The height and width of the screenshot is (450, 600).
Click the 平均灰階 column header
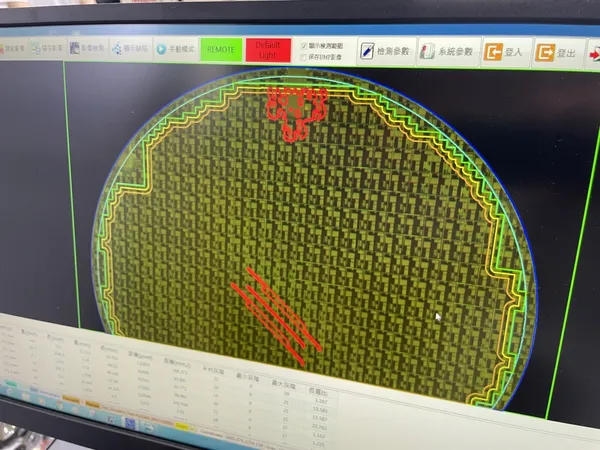point(213,370)
